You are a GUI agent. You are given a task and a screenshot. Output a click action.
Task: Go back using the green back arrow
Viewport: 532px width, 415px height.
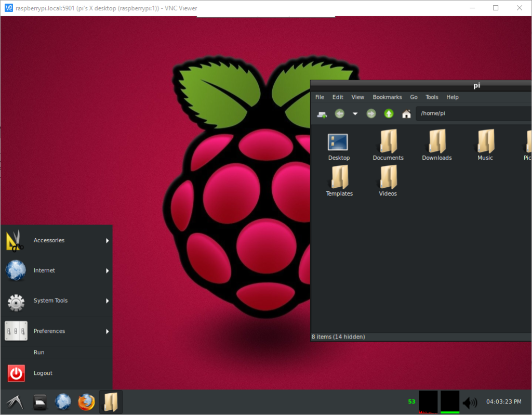tap(339, 113)
